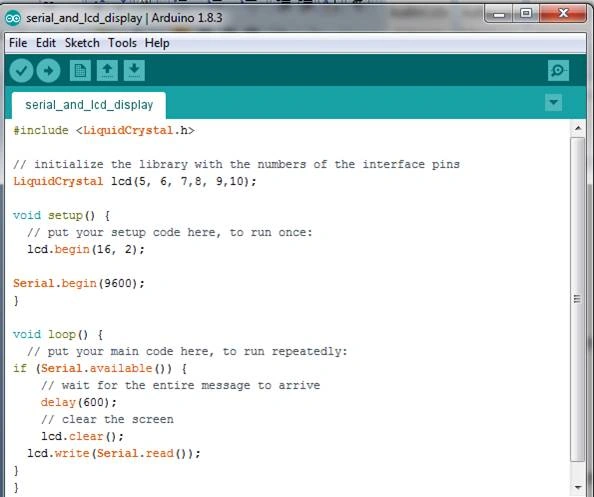594x497 pixels.
Task: Click the '// put your main code here' comment
Action: coord(187,352)
